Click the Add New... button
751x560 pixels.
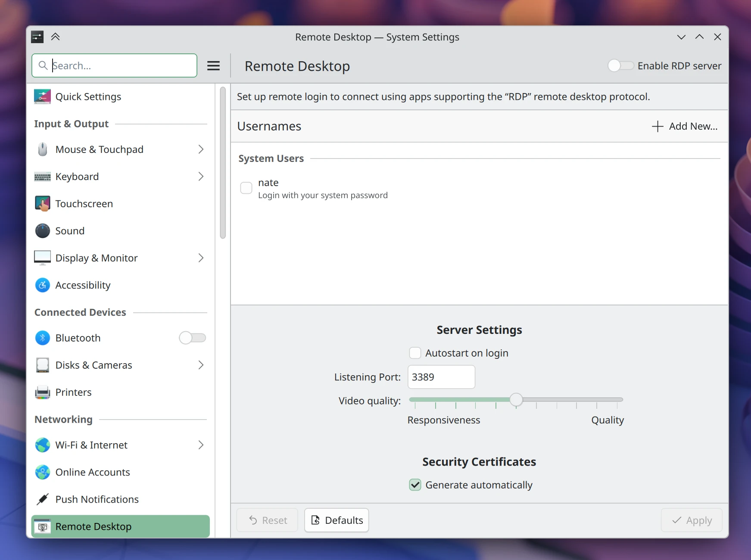click(x=685, y=126)
